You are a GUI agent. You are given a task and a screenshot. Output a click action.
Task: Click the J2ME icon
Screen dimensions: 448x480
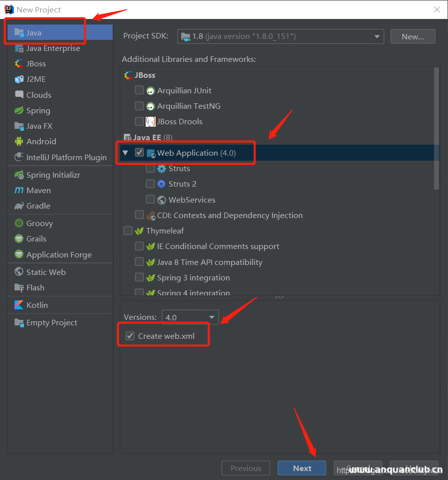19,79
